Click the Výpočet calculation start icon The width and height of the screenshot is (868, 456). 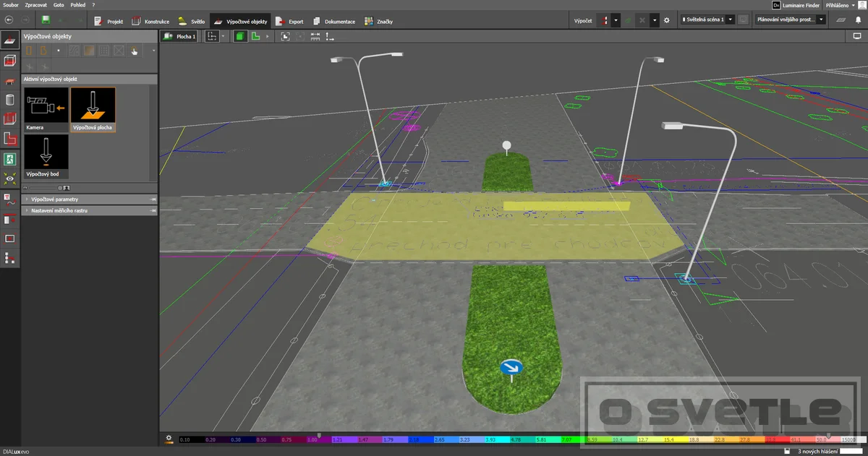(x=605, y=20)
